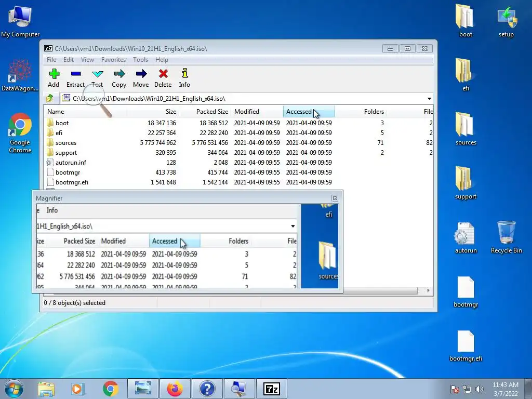This screenshot has height=399, width=532.
Task: Open the Tools menu
Action: pos(140,60)
